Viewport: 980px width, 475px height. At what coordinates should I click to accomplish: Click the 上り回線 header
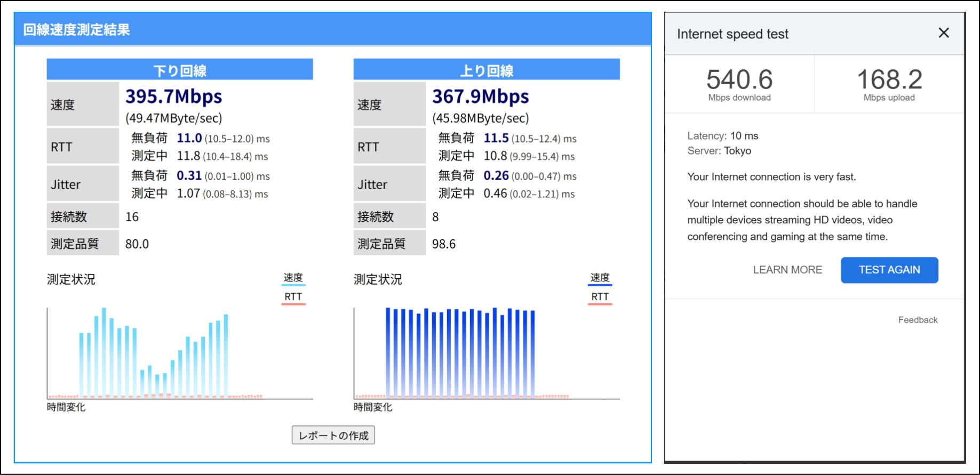(487, 70)
